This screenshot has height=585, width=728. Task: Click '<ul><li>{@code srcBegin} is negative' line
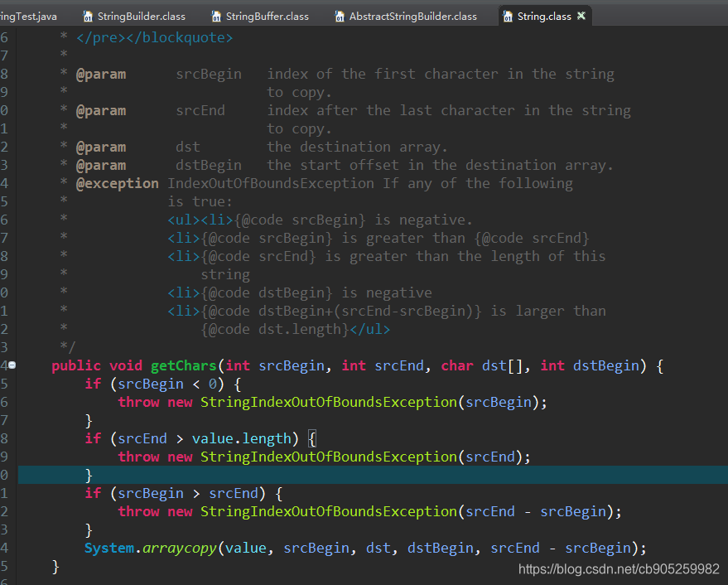pyautogui.click(x=320, y=220)
